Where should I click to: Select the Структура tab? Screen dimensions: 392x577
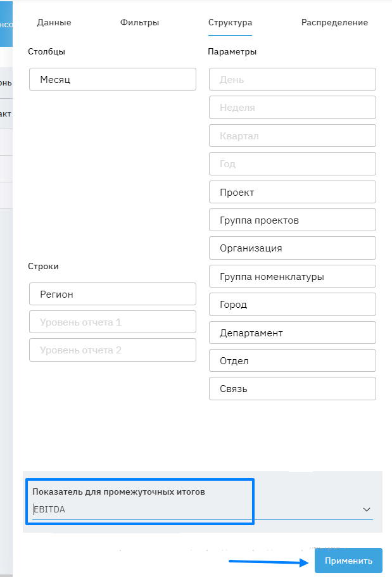tap(230, 23)
